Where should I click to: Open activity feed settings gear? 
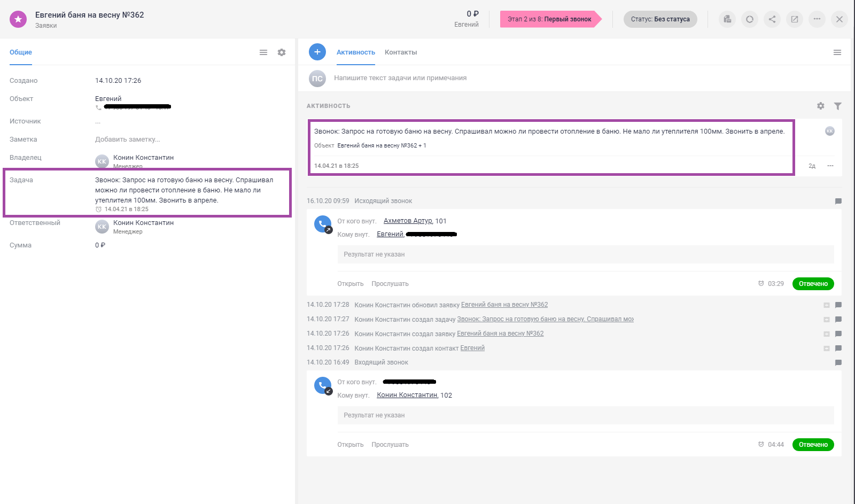click(821, 106)
